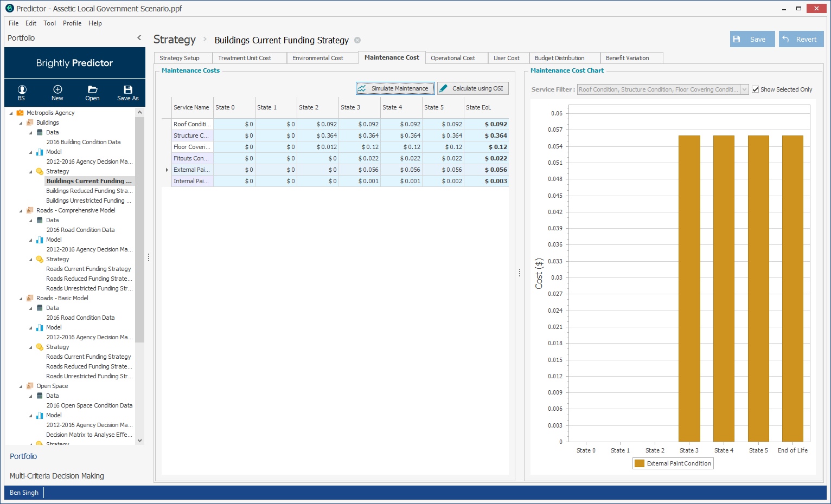Select 2016 Building Condition Data
Viewport: 831px width, 504px height.
coord(84,142)
